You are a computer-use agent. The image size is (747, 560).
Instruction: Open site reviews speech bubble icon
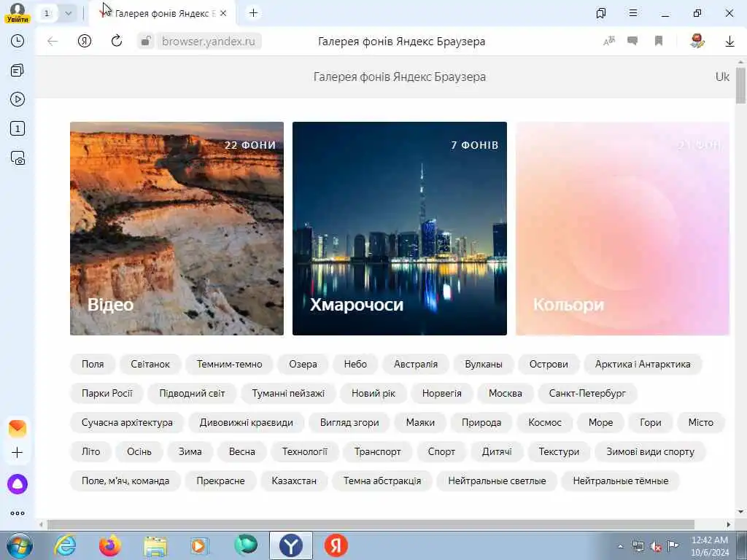[x=632, y=41]
